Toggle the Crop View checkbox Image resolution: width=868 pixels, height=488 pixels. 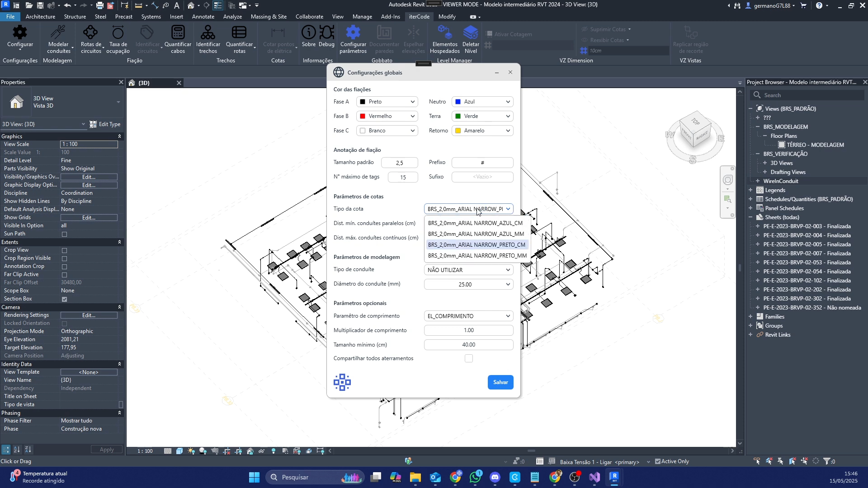[x=64, y=250]
